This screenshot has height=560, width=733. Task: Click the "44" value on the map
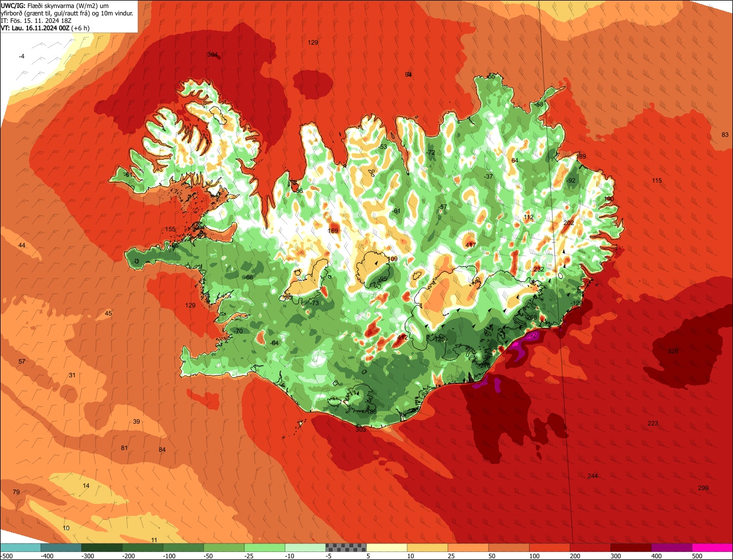pos(22,245)
